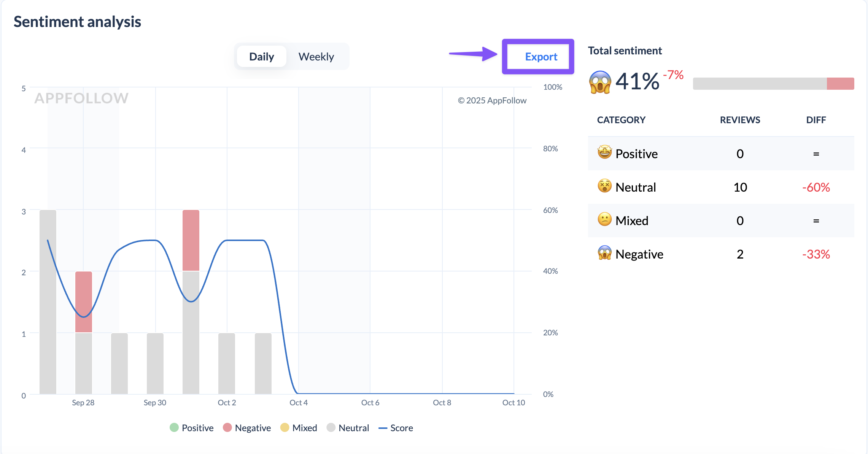Click the screaming Negative emoji in table
Screen dimensions: 868x454
[x=604, y=253]
